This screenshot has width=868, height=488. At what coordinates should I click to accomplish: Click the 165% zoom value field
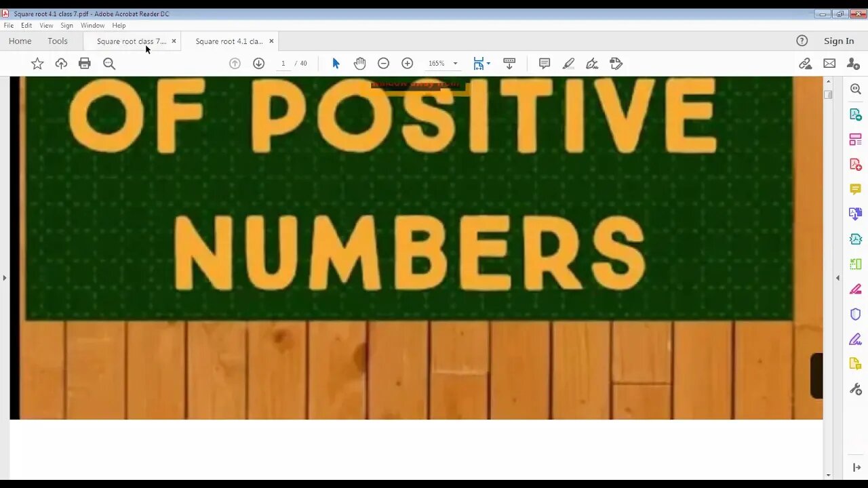point(436,64)
